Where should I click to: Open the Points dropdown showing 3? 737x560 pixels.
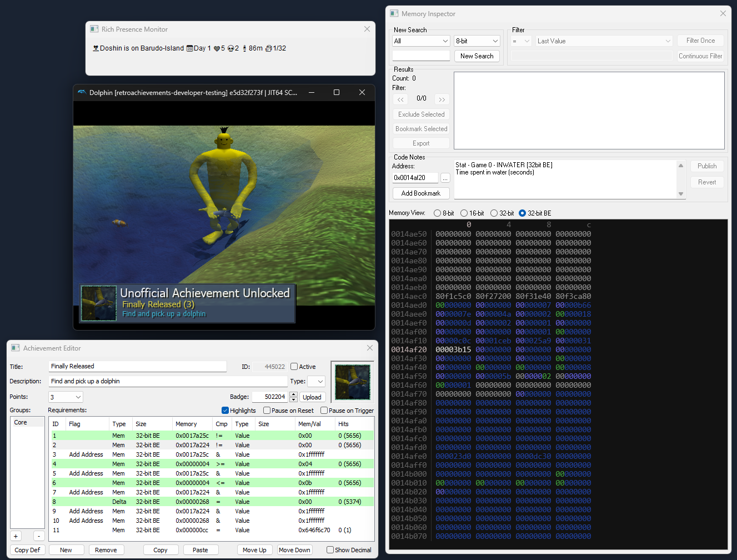coord(66,397)
